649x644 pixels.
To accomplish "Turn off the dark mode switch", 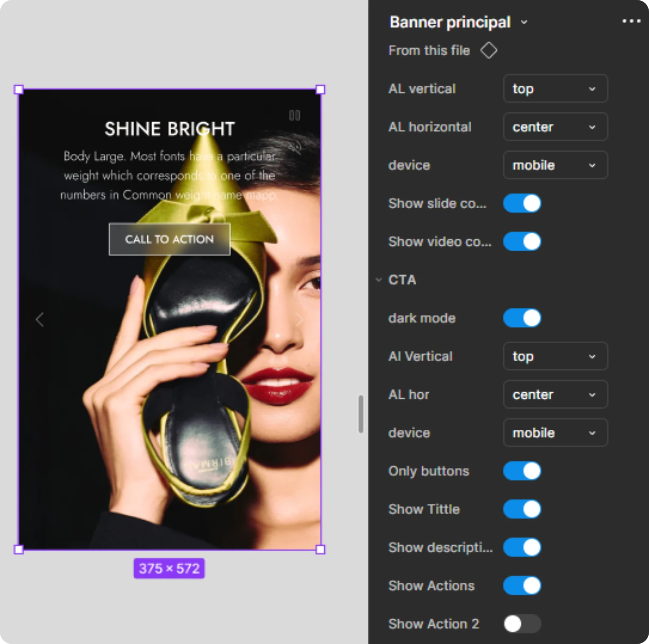I will (x=522, y=318).
